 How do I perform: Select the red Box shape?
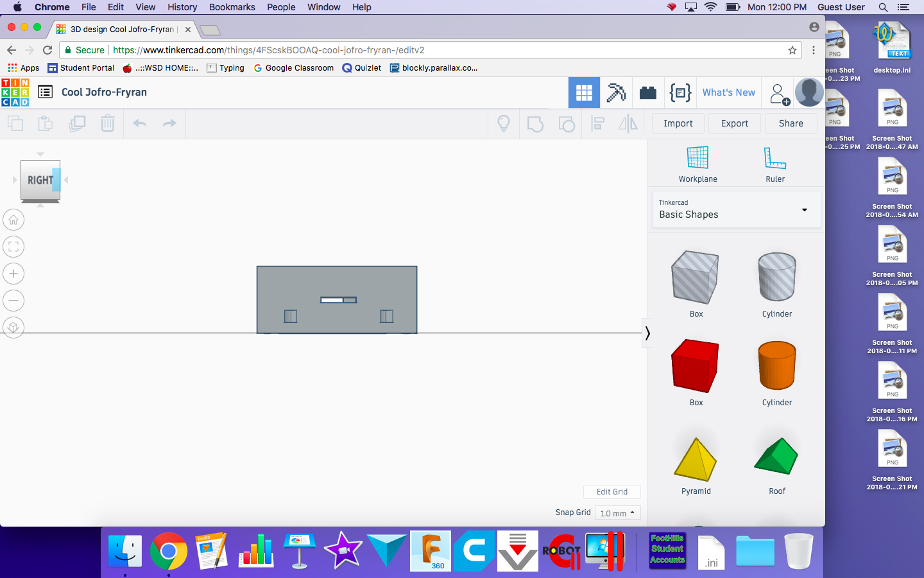click(x=696, y=366)
